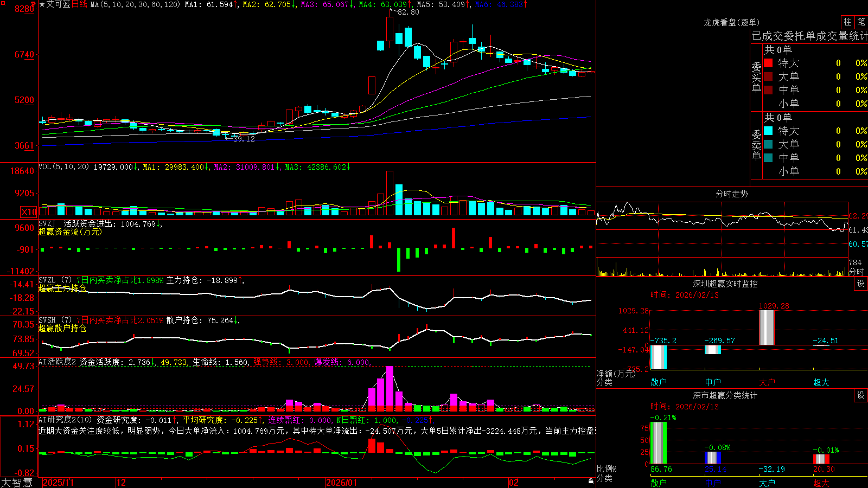The image size is (868, 488).
Task: Click the 超赢主力持仓 label
Action: click(62, 288)
